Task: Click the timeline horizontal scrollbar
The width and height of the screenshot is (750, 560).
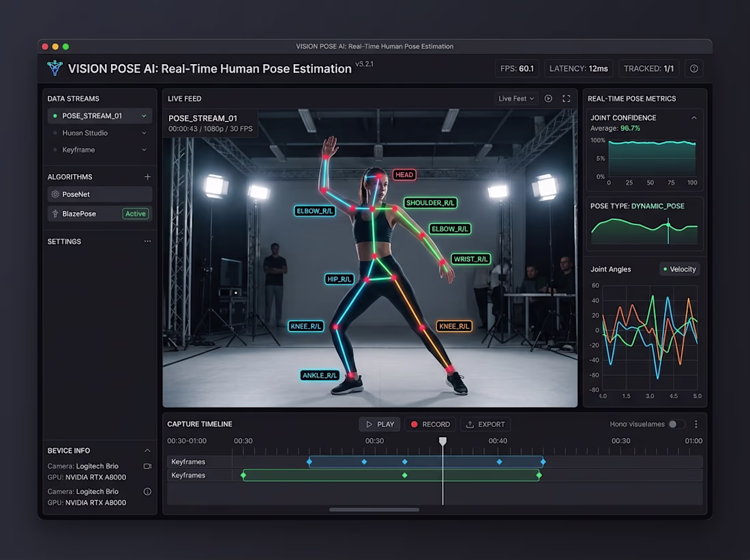Action: 374,510
